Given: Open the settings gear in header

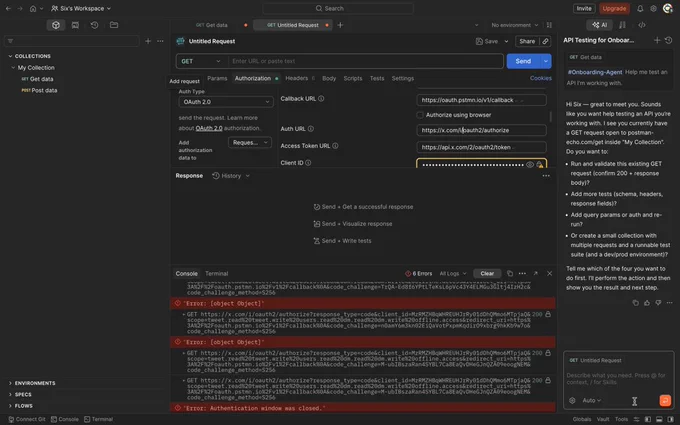Looking at the screenshot, I should click(653, 8).
